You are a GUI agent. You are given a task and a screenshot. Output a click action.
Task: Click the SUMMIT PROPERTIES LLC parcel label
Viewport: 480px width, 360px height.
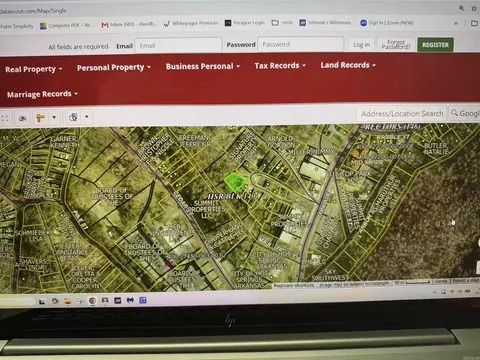click(206, 209)
